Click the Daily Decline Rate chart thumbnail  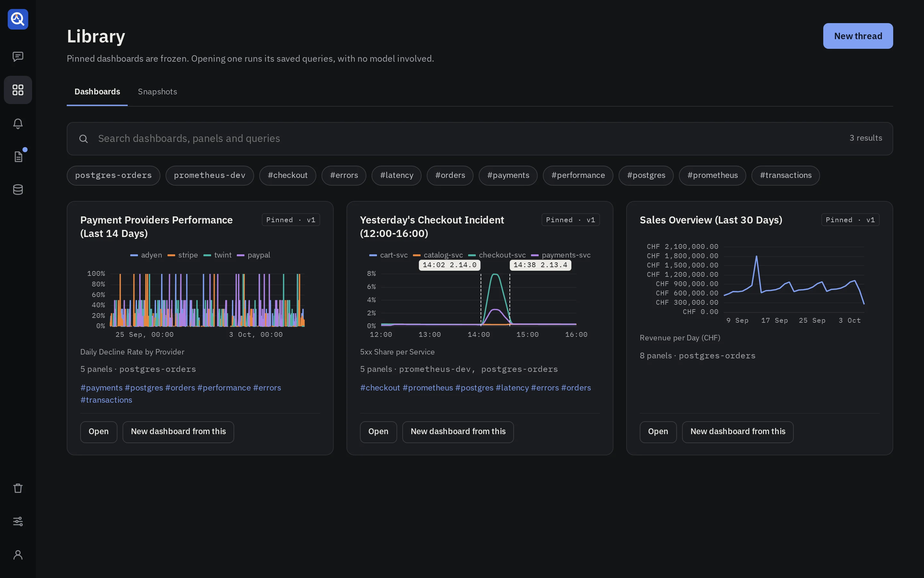200,295
